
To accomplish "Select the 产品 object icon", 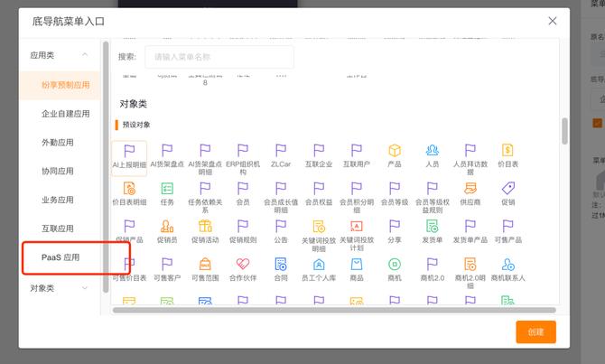I will point(394,151).
